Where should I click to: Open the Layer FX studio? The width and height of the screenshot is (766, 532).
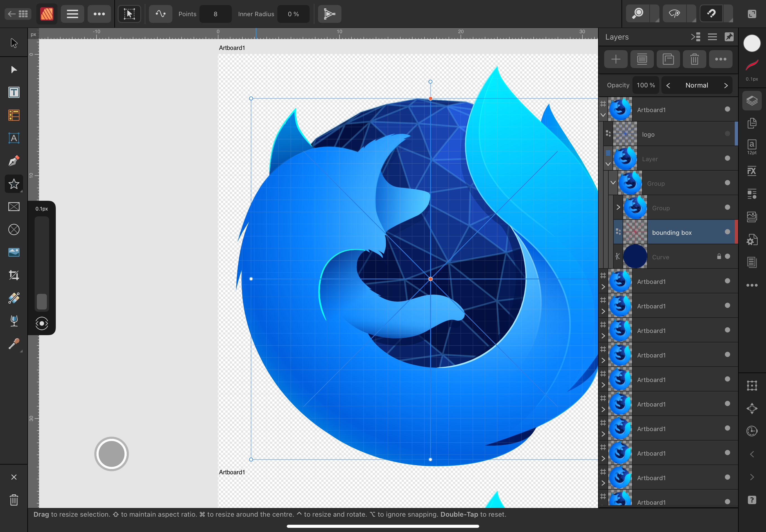752,171
